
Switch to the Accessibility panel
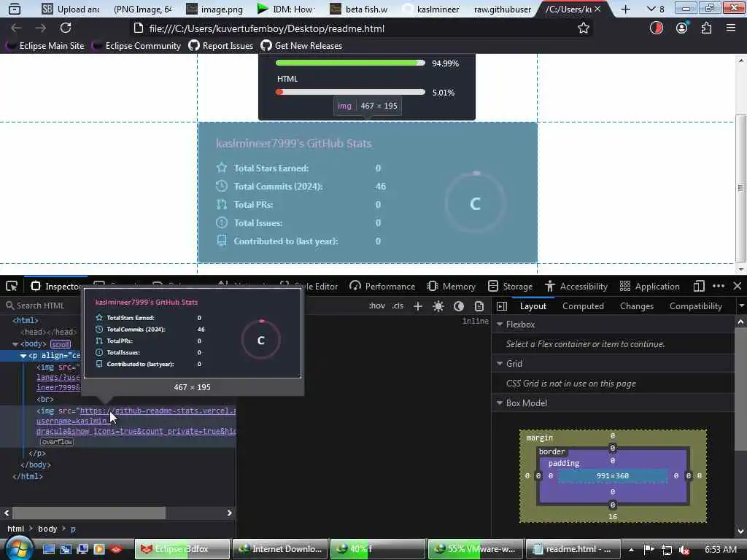pyautogui.click(x=576, y=286)
